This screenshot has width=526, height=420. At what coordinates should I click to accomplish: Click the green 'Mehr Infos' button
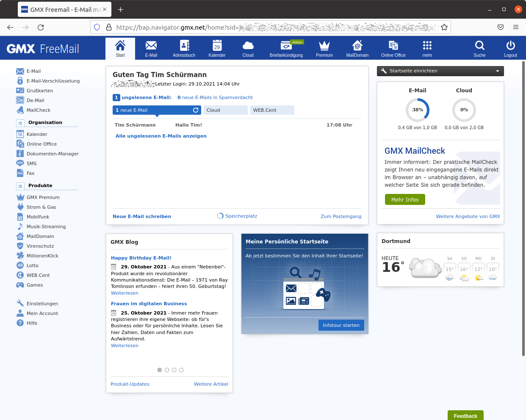pos(405,199)
